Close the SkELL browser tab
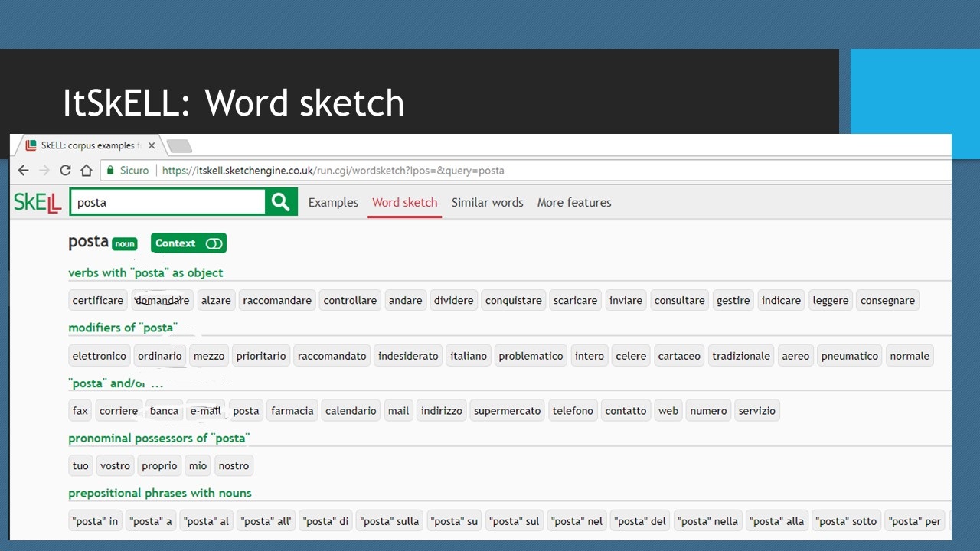The image size is (980, 551). coord(152,145)
